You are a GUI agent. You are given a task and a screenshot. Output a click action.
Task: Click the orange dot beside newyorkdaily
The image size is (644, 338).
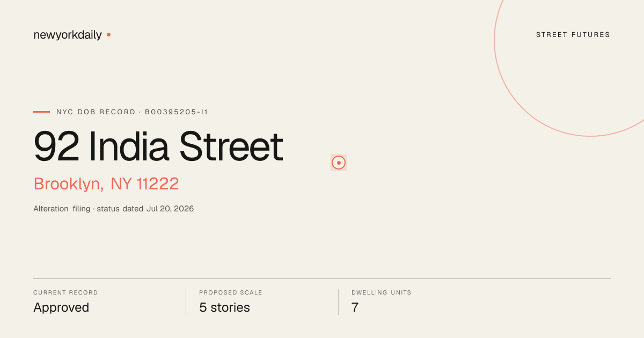point(108,35)
